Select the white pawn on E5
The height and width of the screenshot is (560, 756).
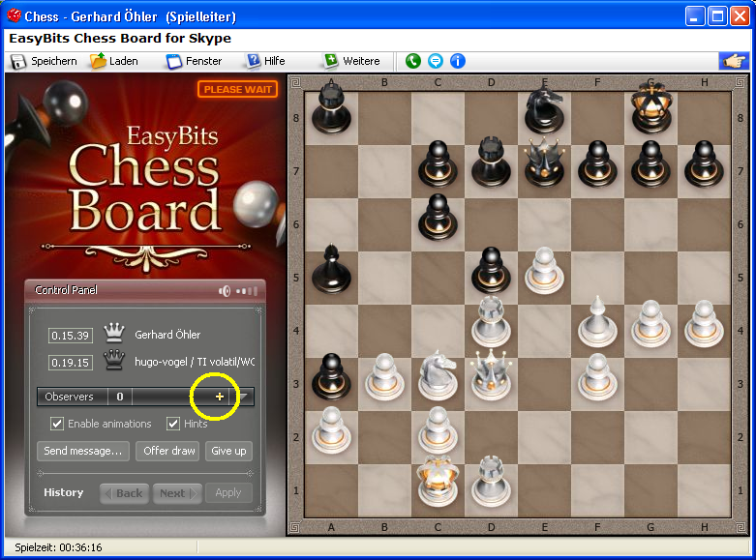[x=544, y=271]
